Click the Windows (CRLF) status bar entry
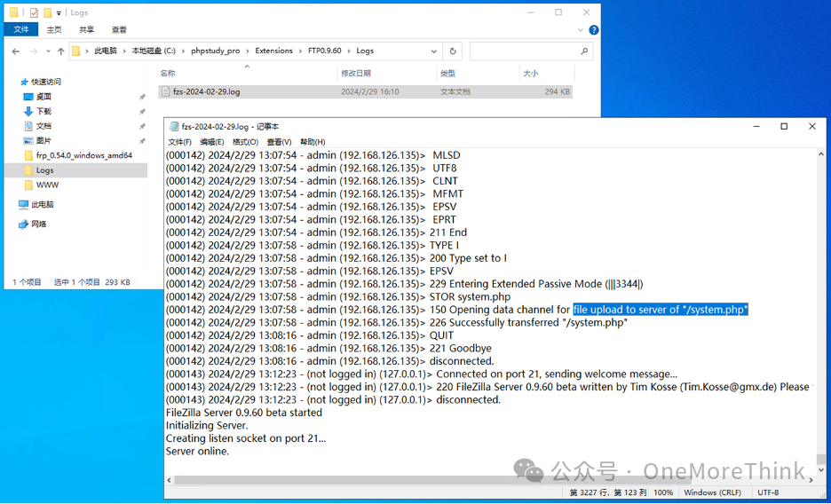The width and height of the screenshot is (831, 504). [712, 492]
